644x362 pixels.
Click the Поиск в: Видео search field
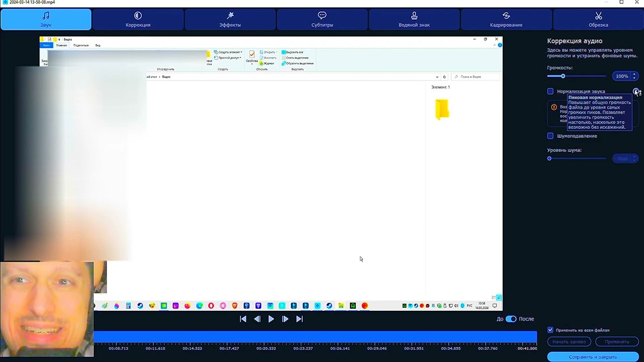[475, 77]
